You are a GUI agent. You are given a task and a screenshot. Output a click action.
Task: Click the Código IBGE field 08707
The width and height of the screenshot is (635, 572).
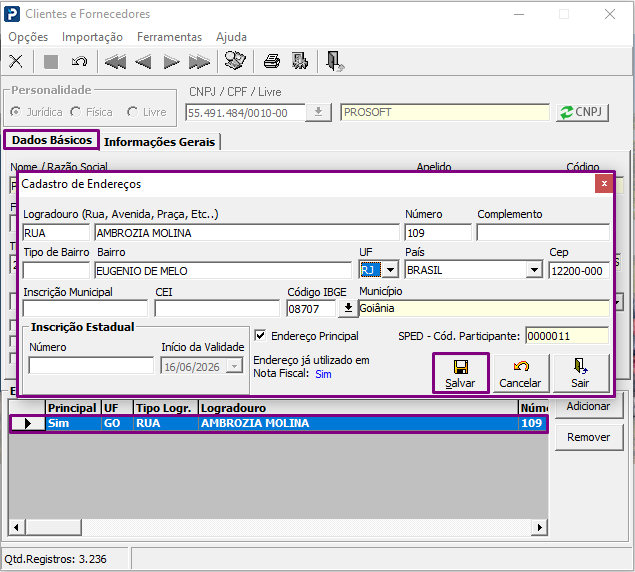tap(311, 309)
